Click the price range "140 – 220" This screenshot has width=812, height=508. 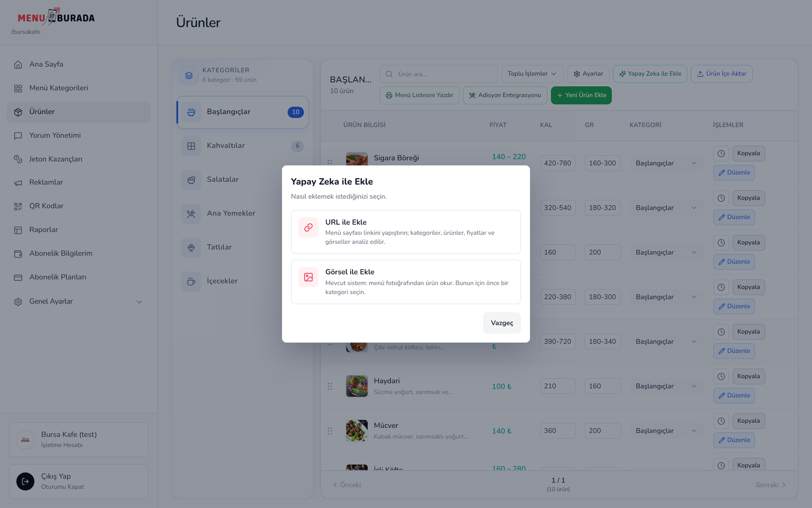click(509, 157)
